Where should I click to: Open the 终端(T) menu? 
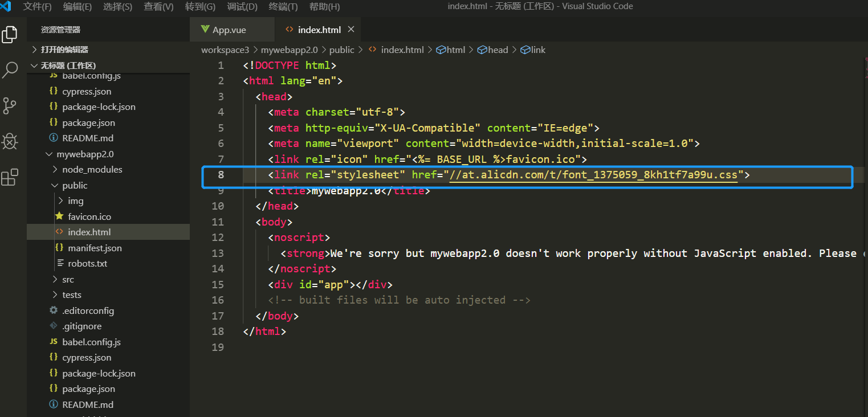tap(283, 7)
